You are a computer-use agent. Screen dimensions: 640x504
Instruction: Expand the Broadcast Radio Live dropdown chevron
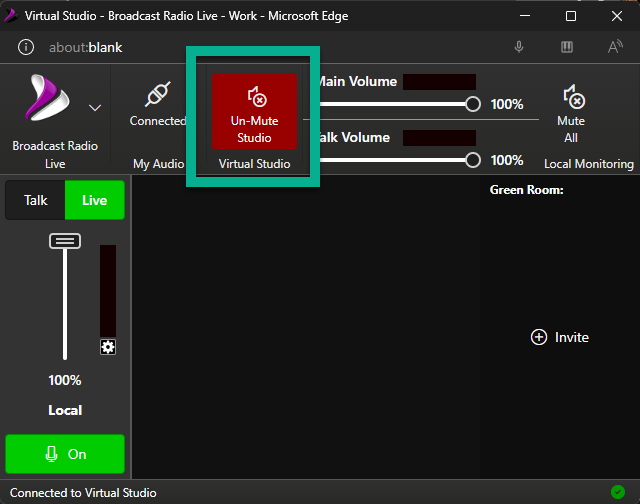[95, 108]
